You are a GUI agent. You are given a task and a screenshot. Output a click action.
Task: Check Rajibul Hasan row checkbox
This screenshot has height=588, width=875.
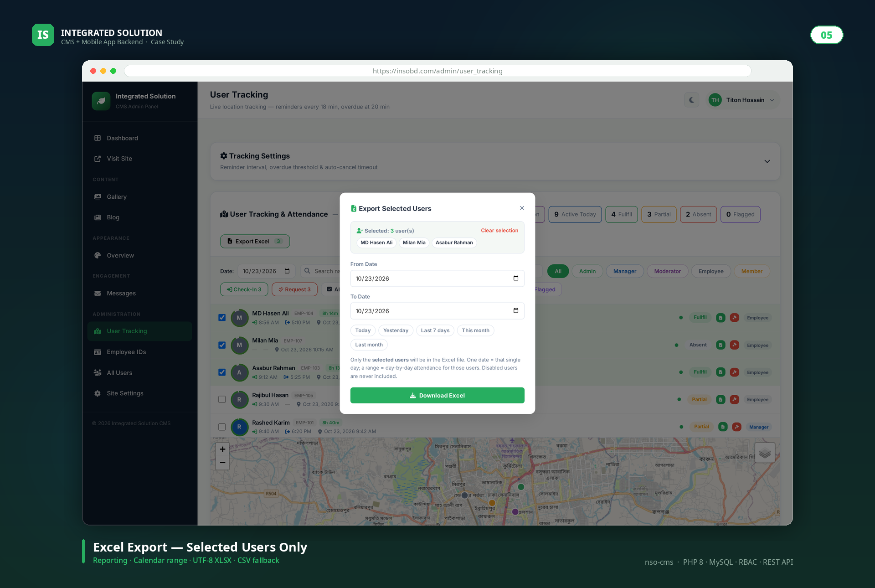point(222,399)
